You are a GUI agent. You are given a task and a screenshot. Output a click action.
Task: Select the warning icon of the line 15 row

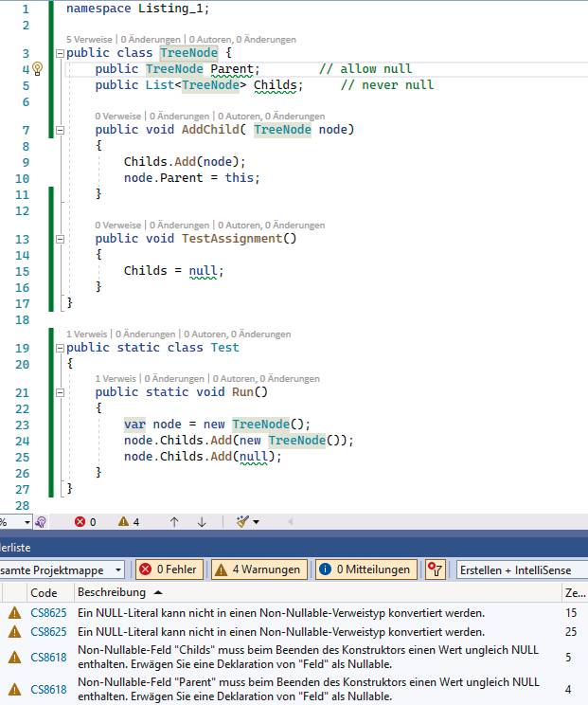15,613
